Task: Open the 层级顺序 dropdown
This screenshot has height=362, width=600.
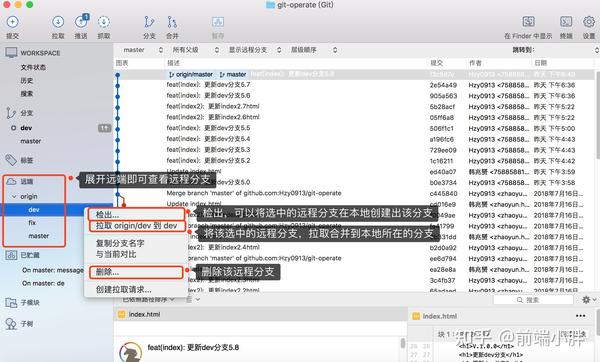Action: coord(314,50)
